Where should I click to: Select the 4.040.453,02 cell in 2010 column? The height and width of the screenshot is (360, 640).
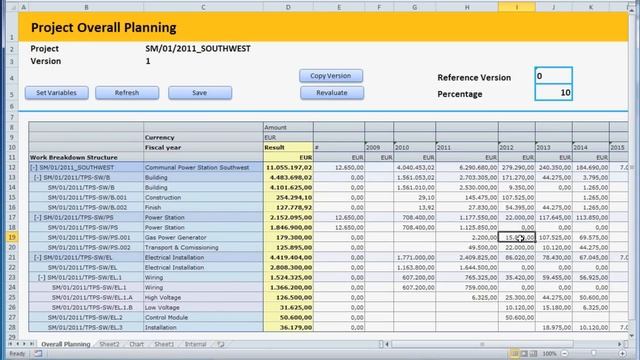click(x=415, y=167)
